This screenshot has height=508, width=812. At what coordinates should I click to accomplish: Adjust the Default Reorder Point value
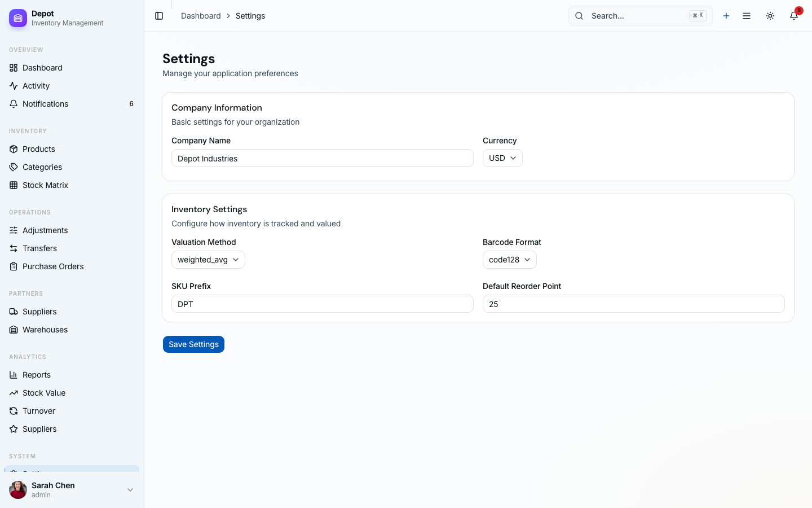click(x=633, y=304)
